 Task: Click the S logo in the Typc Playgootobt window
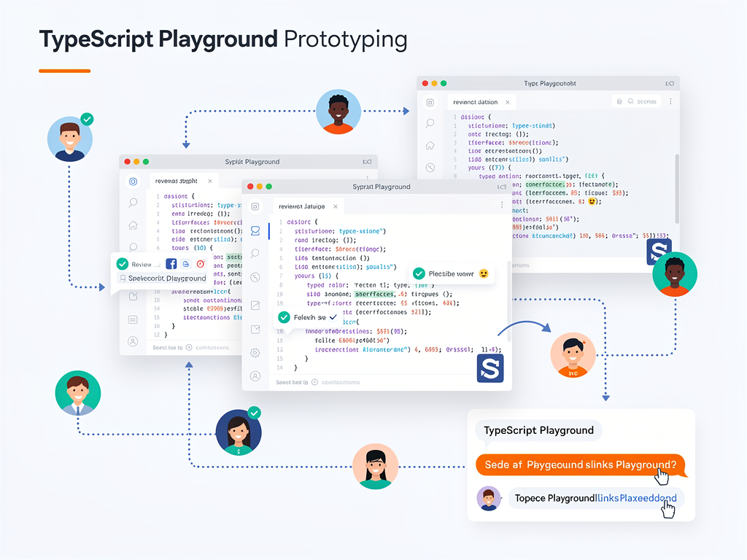659,252
